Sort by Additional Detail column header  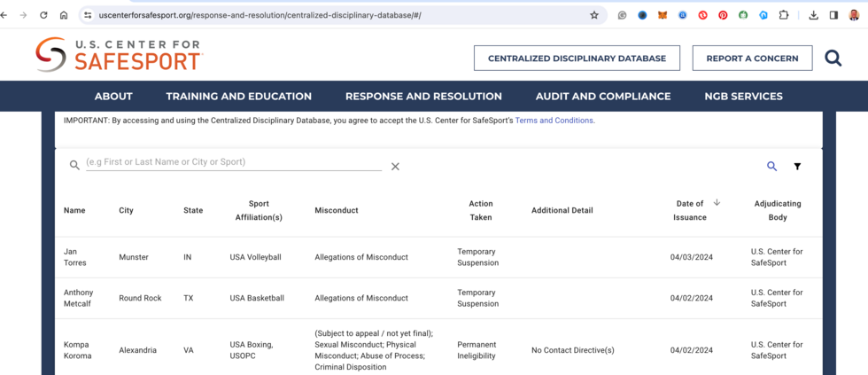(x=562, y=210)
